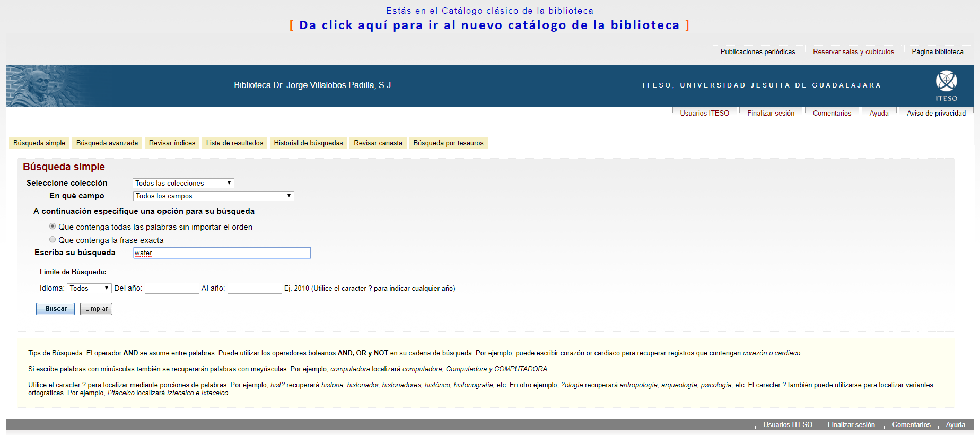980x435 pixels.
Task: Open the Revisar índices tab
Action: click(x=172, y=143)
